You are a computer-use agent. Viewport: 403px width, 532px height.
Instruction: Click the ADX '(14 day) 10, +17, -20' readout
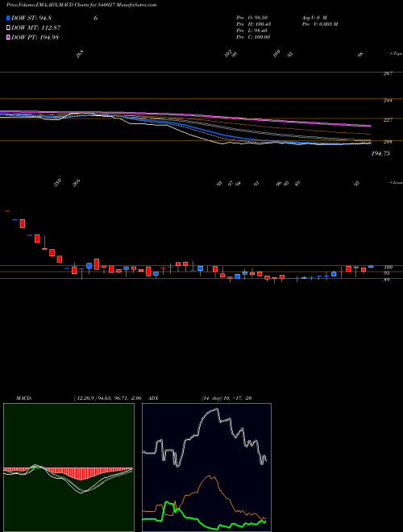[x=226, y=398]
